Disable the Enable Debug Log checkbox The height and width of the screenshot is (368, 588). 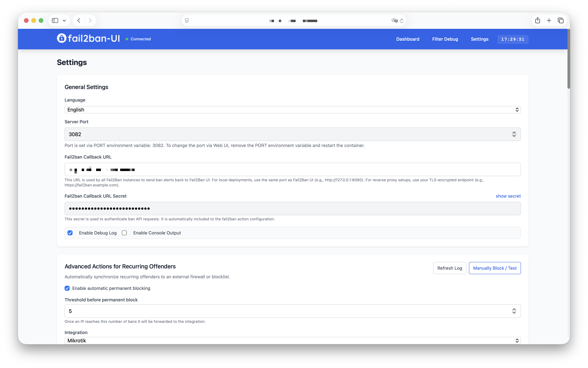pyautogui.click(x=70, y=233)
